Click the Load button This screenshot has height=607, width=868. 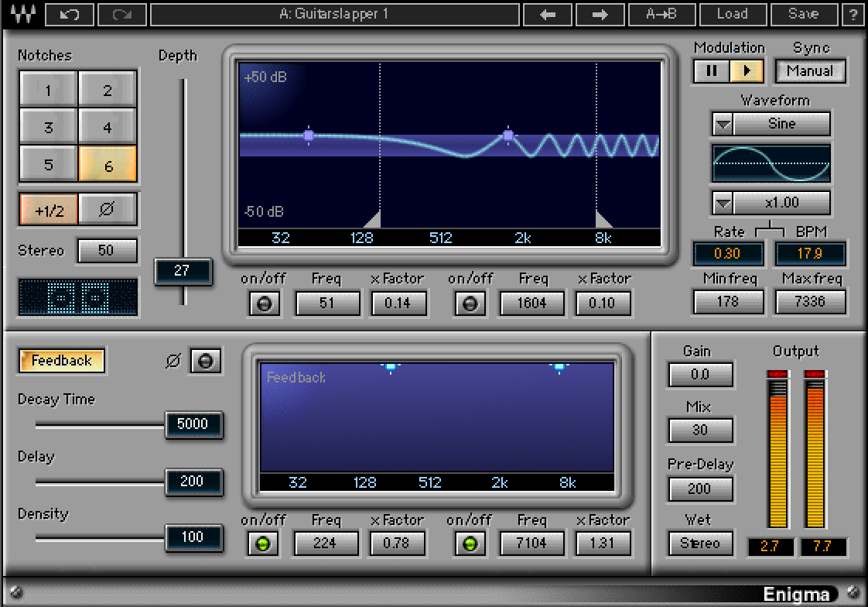pyautogui.click(x=733, y=15)
